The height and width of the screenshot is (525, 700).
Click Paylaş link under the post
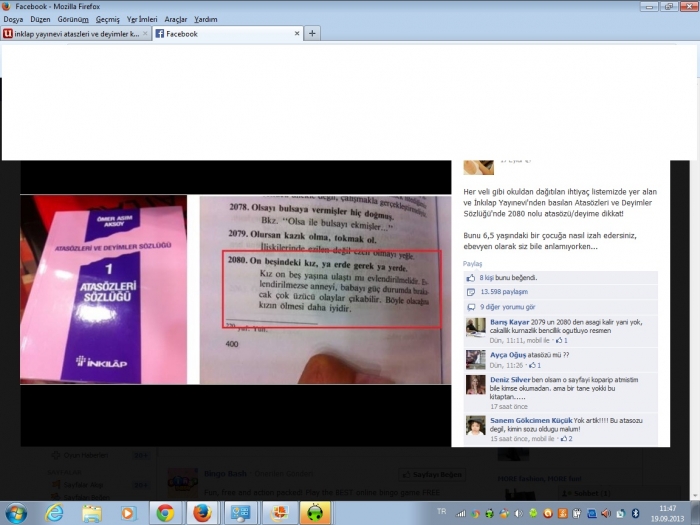click(x=472, y=263)
